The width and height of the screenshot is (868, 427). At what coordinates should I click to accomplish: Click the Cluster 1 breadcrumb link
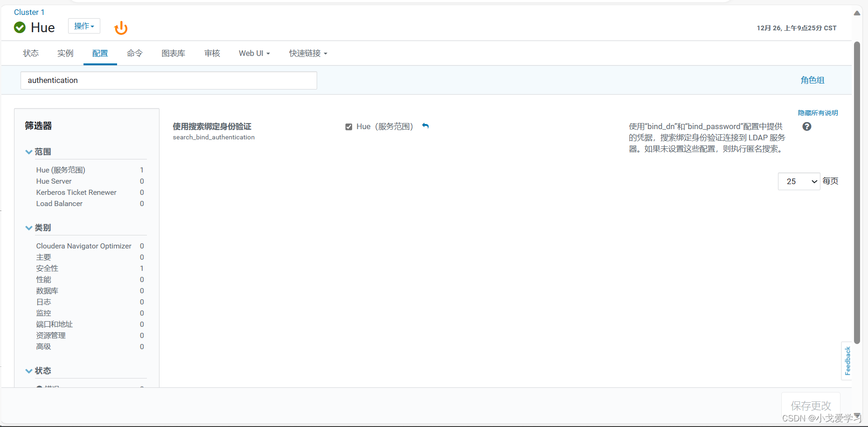pos(29,12)
